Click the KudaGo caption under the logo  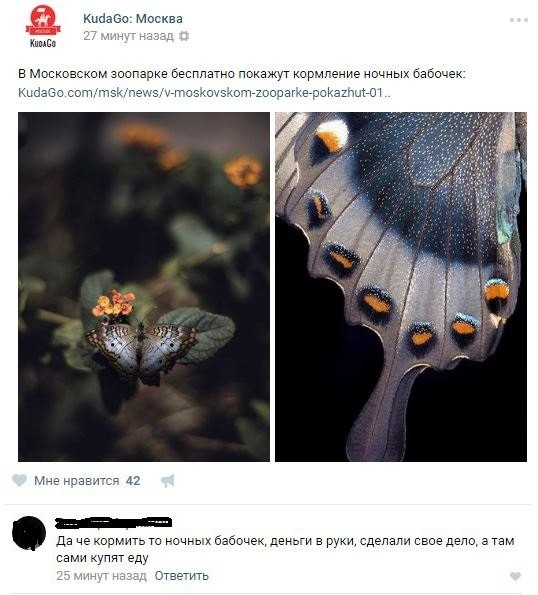tap(43, 43)
